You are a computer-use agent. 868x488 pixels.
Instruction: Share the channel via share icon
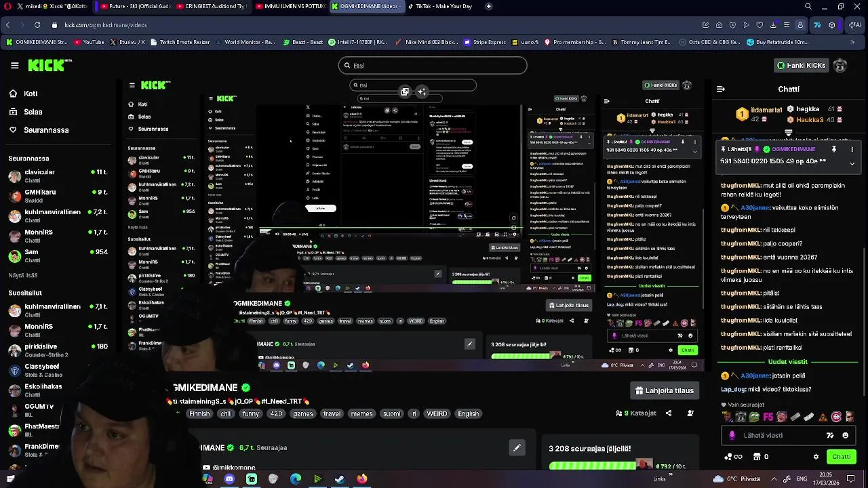point(669,413)
